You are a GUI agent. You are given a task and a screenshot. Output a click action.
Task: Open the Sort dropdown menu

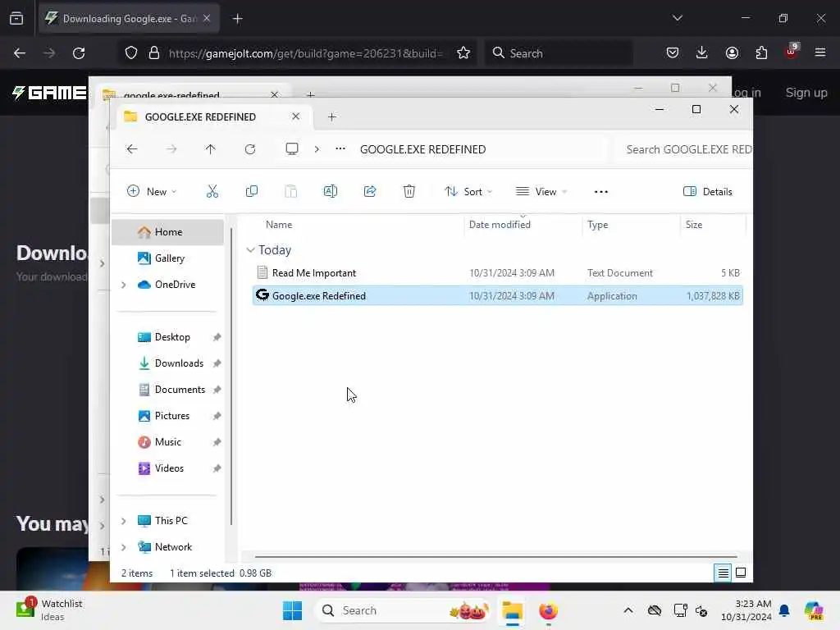click(468, 191)
